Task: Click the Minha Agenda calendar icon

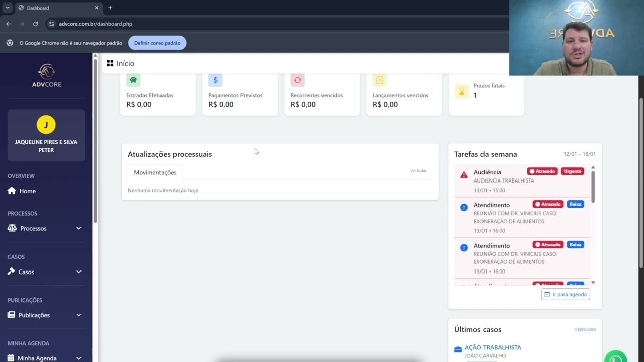Action: click(11, 358)
